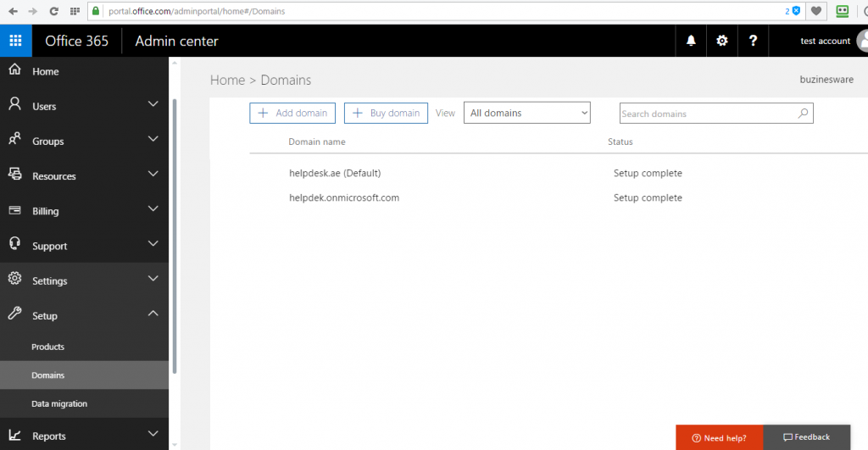
Task: Click Home in the breadcrumb
Action: [227, 81]
